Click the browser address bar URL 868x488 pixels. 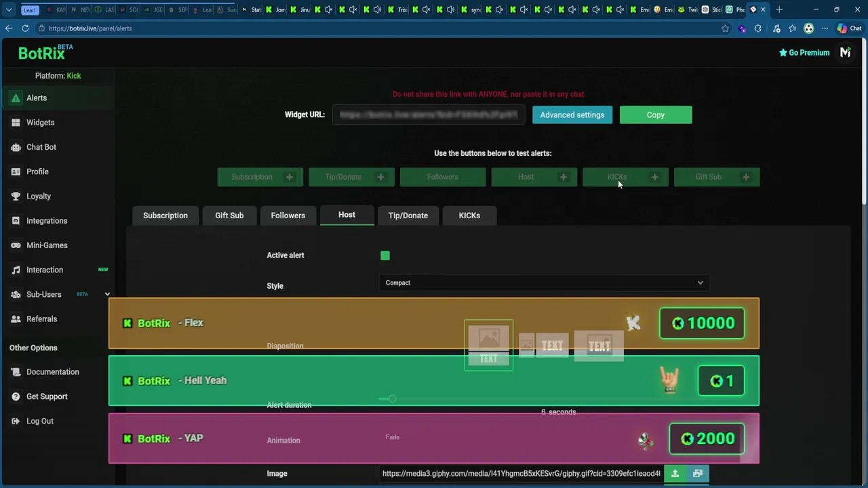pos(90,28)
